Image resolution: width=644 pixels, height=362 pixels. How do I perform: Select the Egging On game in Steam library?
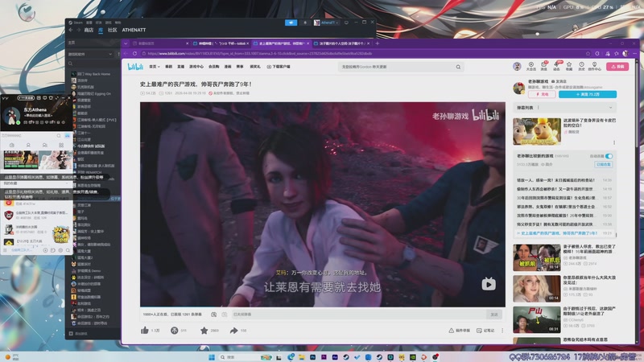pos(93,93)
